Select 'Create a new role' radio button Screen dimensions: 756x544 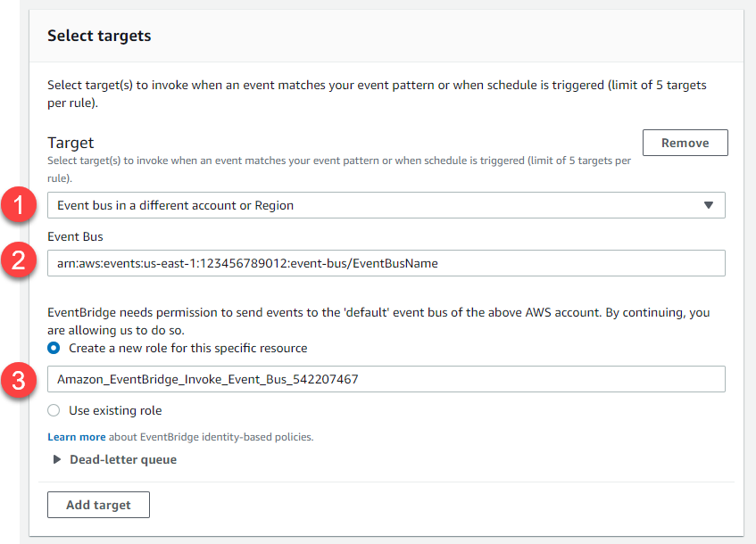coord(54,348)
